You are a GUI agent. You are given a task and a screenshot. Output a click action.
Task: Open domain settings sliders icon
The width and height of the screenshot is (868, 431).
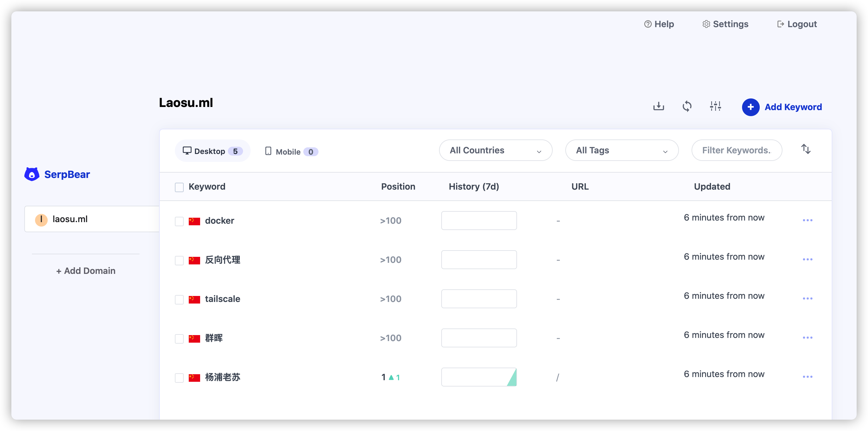point(715,106)
